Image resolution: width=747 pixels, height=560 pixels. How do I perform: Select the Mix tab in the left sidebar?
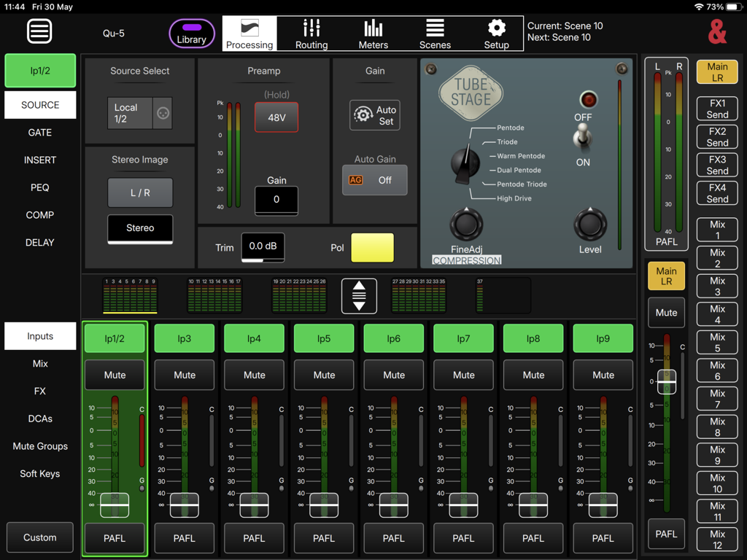tap(39, 363)
